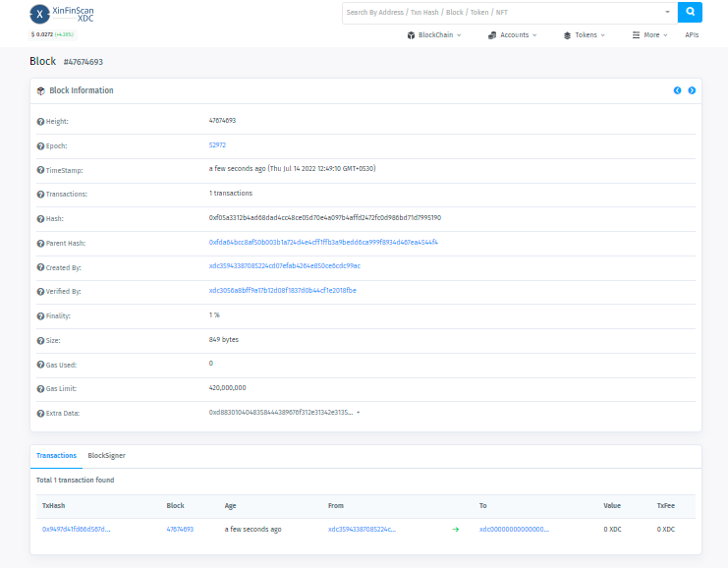Open search filter dropdown arrow
Image resolution: width=728 pixels, height=568 pixels.
coord(668,12)
